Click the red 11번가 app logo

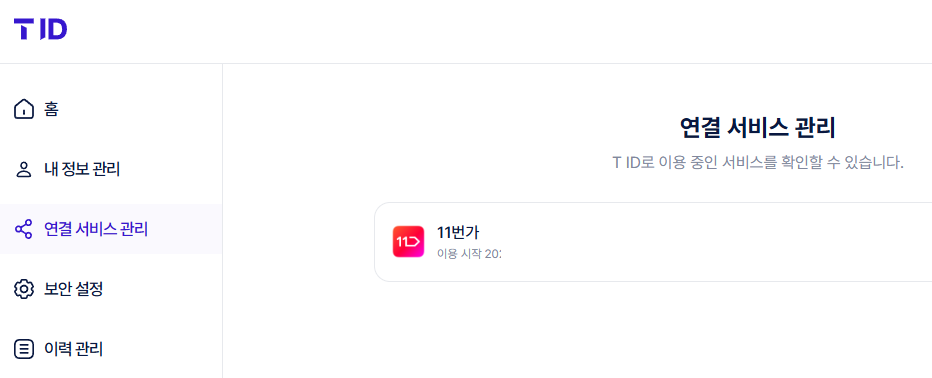pyautogui.click(x=408, y=242)
